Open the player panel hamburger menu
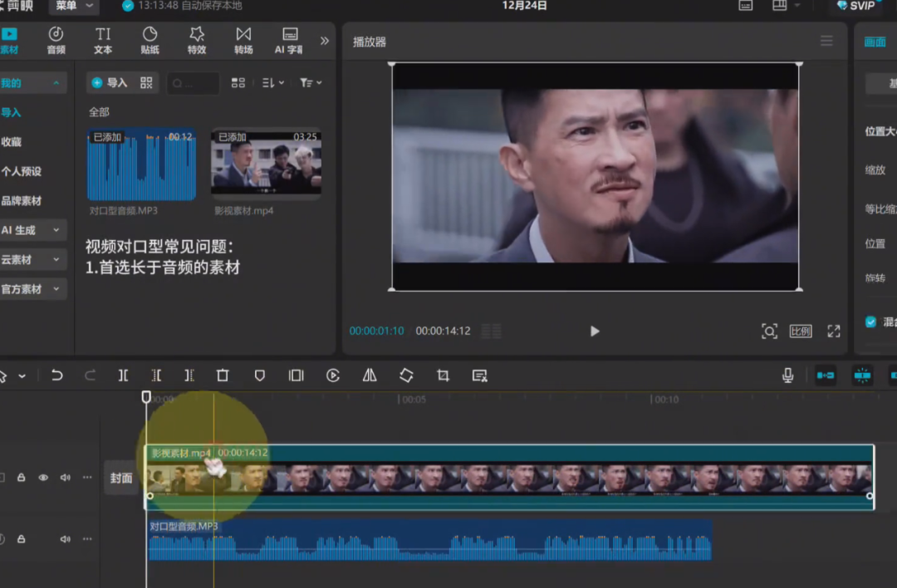This screenshot has height=588, width=897. tap(826, 42)
